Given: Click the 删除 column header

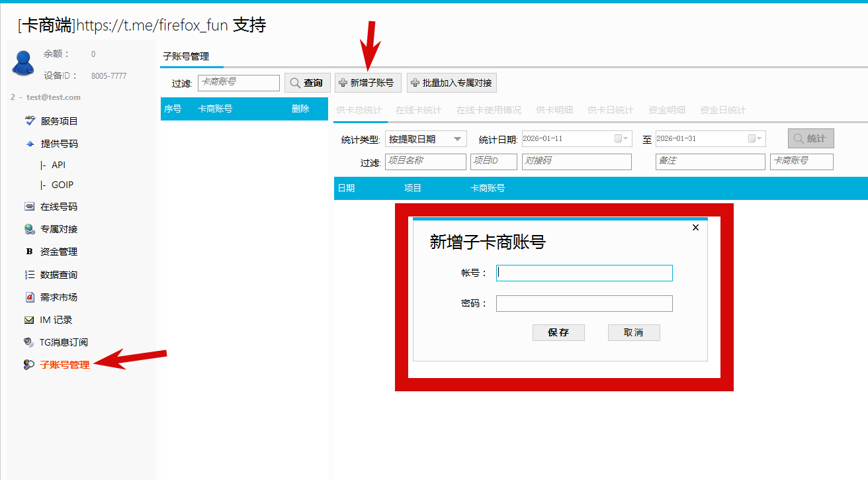Looking at the screenshot, I should (300, 109).
